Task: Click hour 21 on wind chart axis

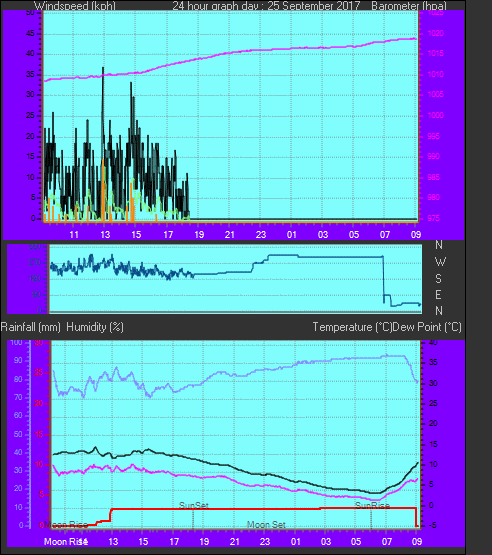Action: click(x=230, y=234)
